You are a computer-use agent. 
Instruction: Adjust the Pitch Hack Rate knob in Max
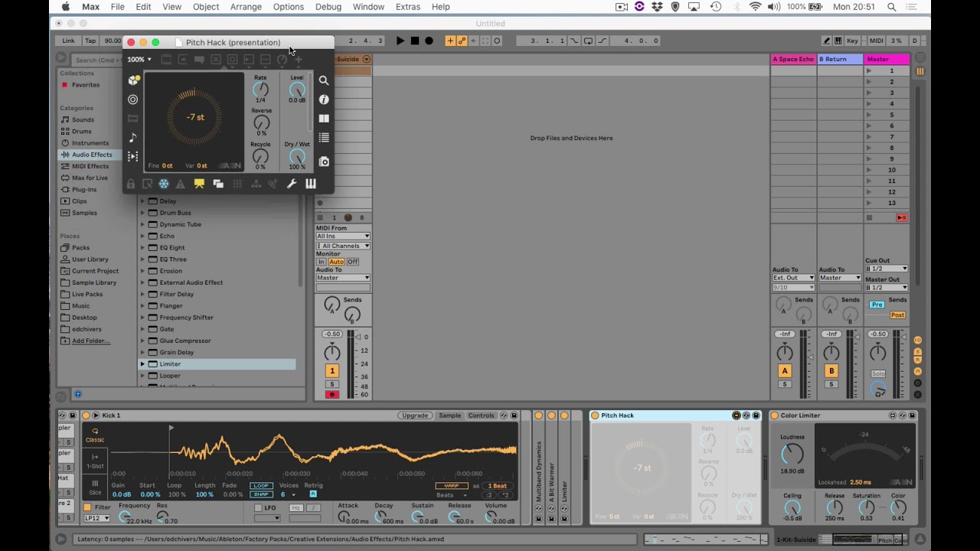pyautogui.click(x=260, y=90)
